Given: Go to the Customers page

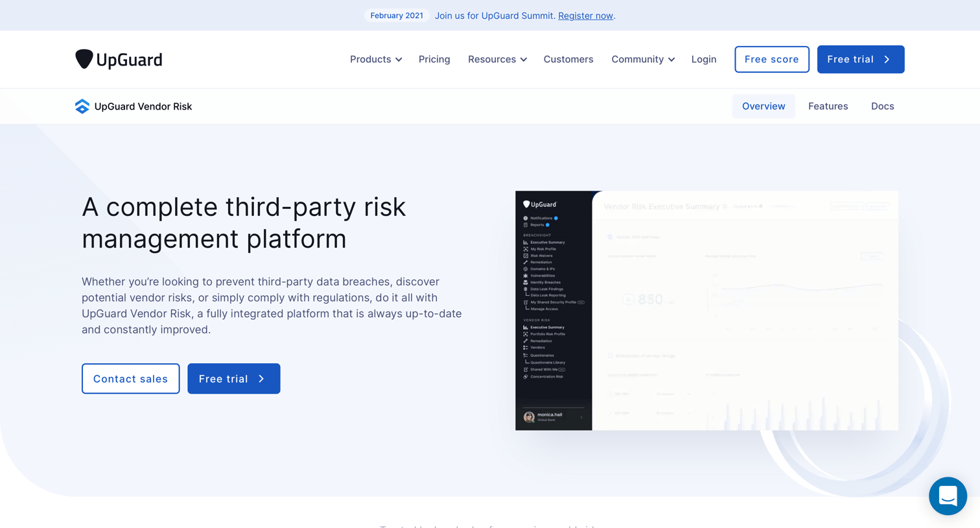Looking at the screenshot, I should click(x=568, y=59).
